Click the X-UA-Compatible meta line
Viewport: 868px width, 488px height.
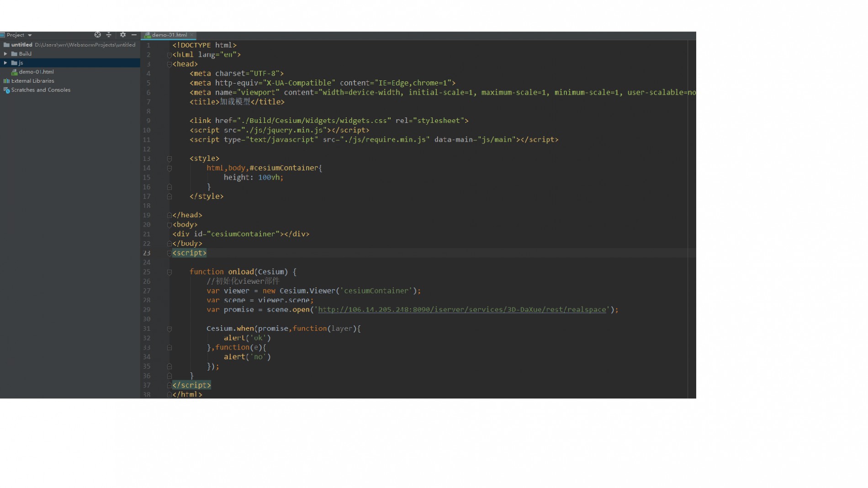[x=323, y=83]
